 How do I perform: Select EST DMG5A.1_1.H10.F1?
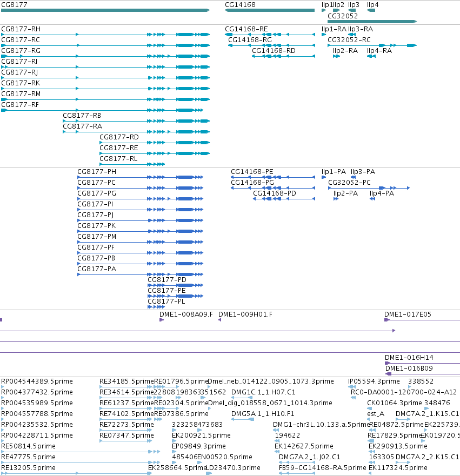[263, 414]
